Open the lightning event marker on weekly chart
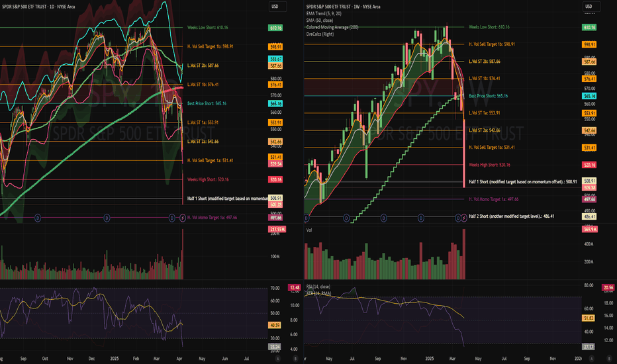Image resolution: width=617 pixels, height=364 pixels. (464, 218)
